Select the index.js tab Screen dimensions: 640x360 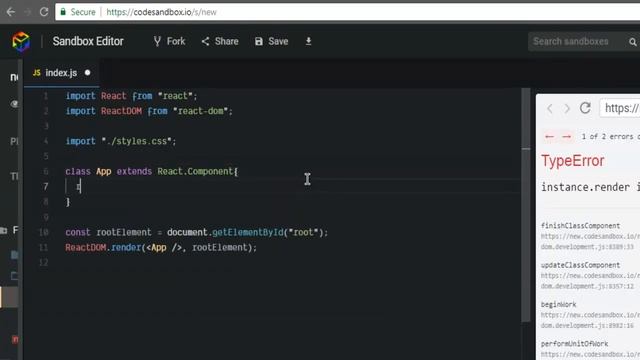[61, 73]
